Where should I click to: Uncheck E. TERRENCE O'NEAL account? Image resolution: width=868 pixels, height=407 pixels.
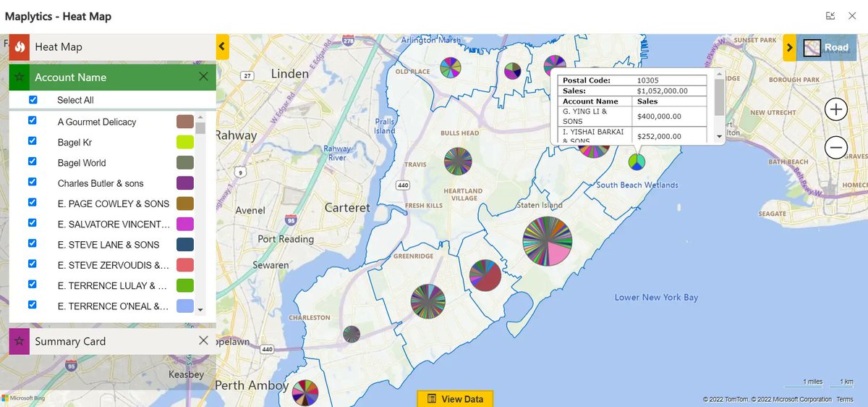point(33,305)
